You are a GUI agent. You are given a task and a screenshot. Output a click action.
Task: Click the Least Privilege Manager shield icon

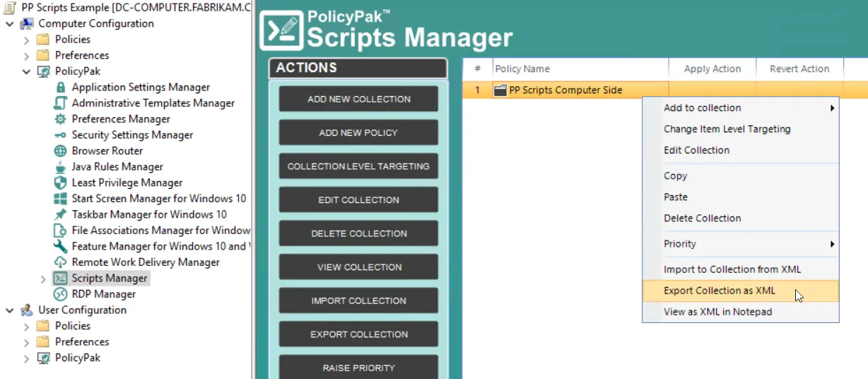pyautogui.click(x=60, y=182)
